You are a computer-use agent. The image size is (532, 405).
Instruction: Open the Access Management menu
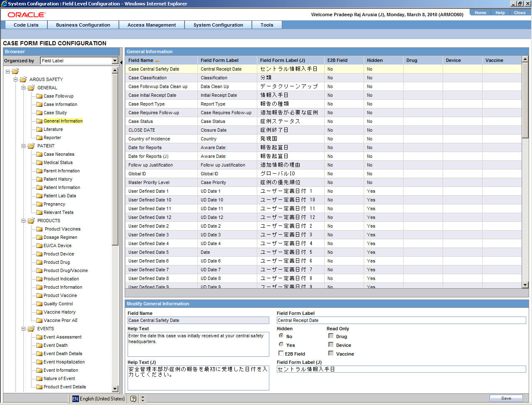(x=151, y=25)
